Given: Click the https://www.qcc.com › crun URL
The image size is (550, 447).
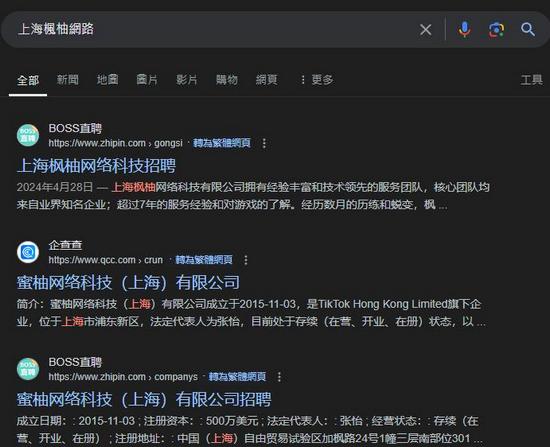Looking at the screenshot, I should (106, 260).
